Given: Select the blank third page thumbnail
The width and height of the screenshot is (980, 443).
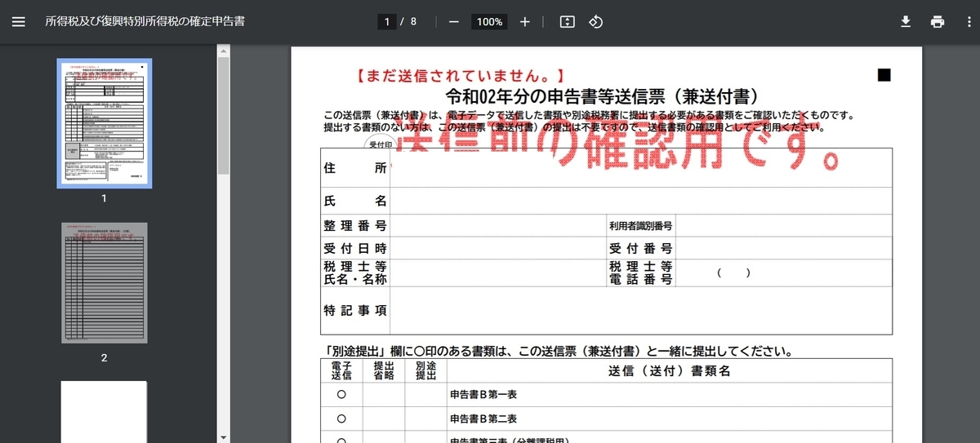Looking at the screenshot, I should [104, 411].
